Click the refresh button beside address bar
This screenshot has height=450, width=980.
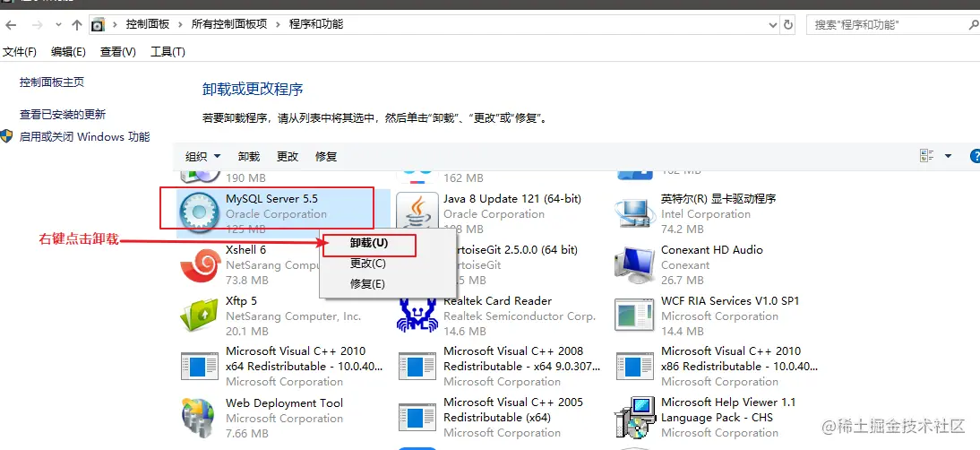pos(788,25)
